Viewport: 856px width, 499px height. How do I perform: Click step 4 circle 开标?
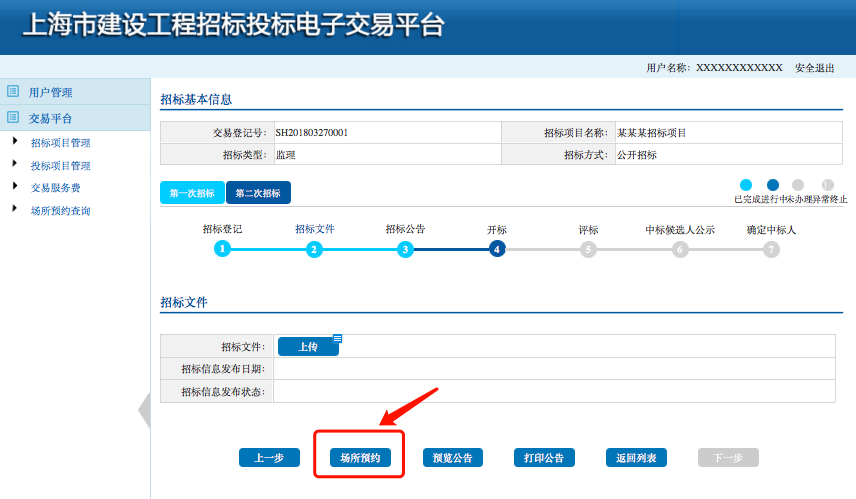[497, 250]
